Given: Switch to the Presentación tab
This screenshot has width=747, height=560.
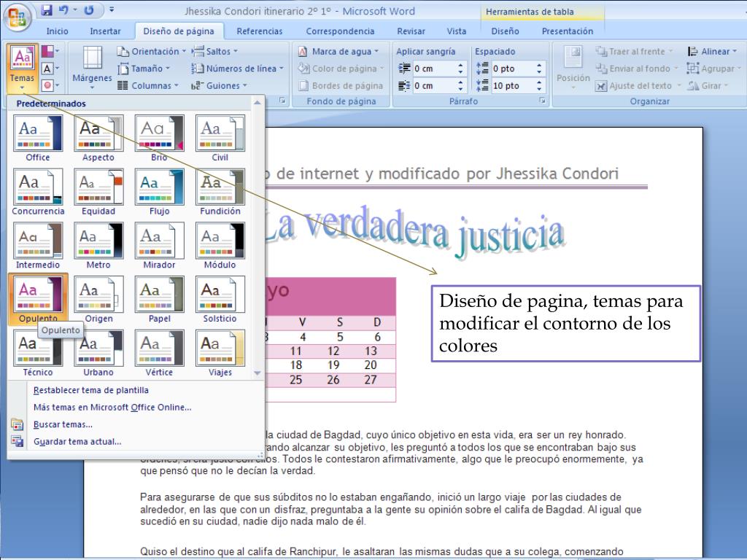Looking at the screenshot, I should [x=568, y=31].
